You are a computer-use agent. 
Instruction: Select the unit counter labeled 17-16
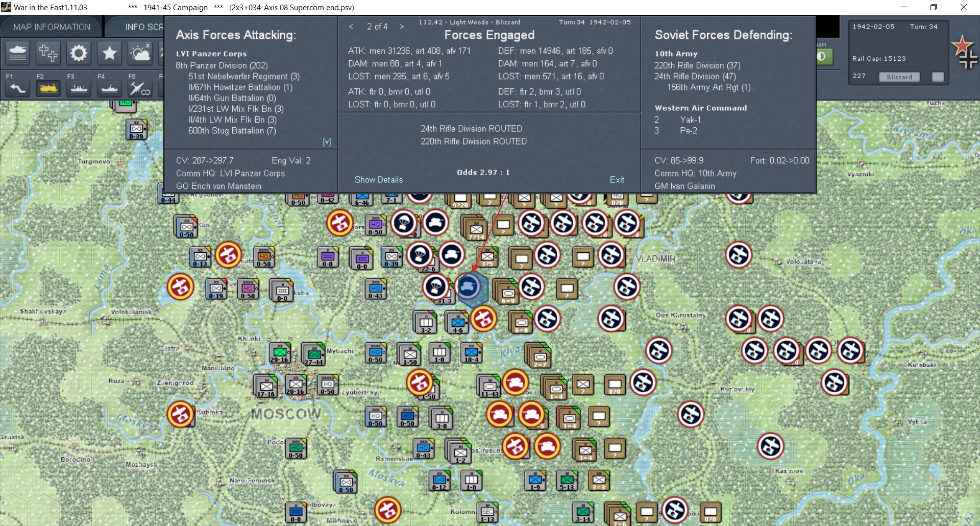[x=266, y=386]
